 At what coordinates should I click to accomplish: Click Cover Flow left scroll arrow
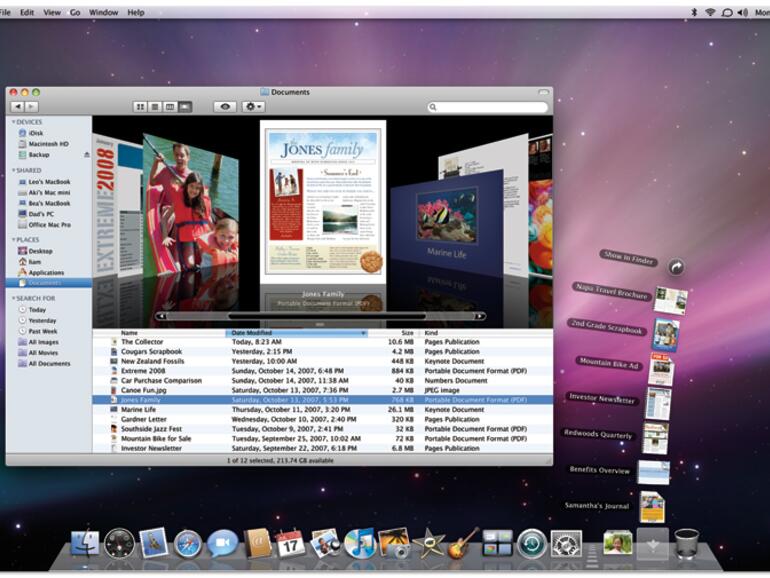click(161, 316)
